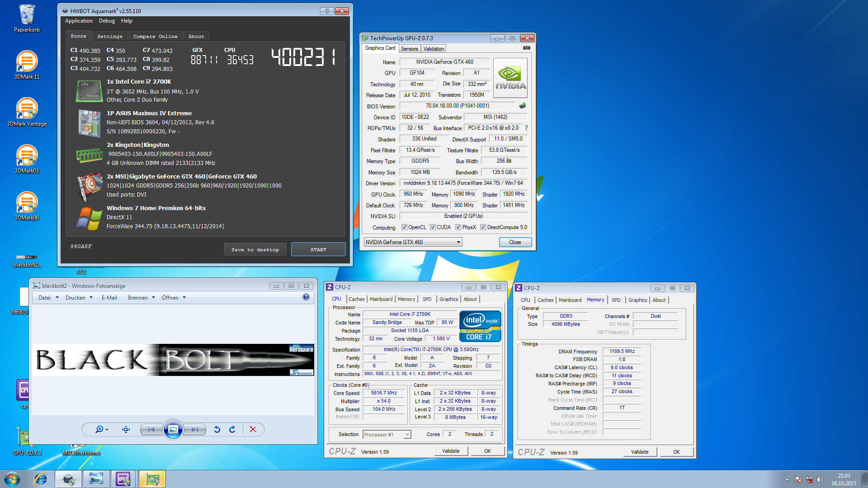The image size is (868, 488).
Task: Click the taskbar clock showing 21:03
Action: click(x=844, y=479)
